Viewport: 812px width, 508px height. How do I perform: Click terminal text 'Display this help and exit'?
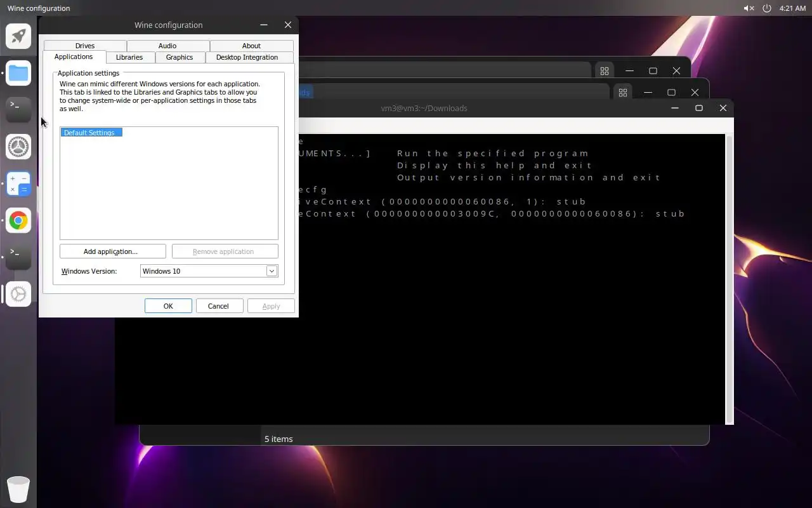tap(495, 165)
